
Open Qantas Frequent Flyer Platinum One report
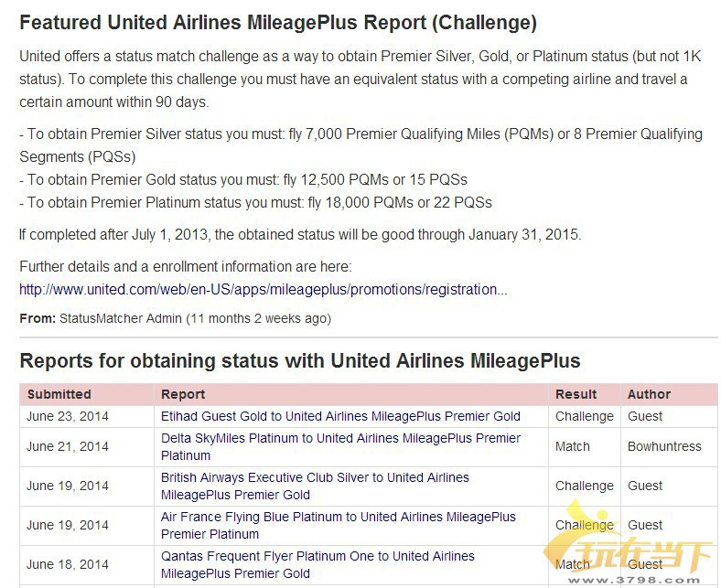pos(317,564)
